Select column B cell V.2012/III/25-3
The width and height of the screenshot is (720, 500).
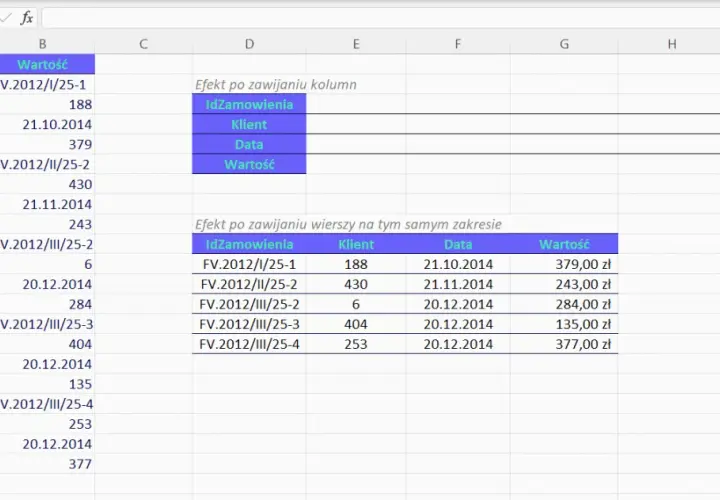47,324
